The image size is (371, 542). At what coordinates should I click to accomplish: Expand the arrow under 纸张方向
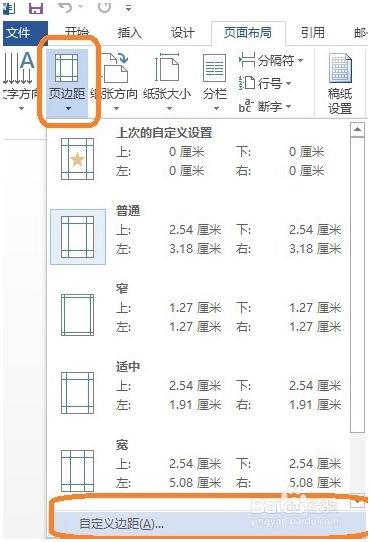coord(117,109)
